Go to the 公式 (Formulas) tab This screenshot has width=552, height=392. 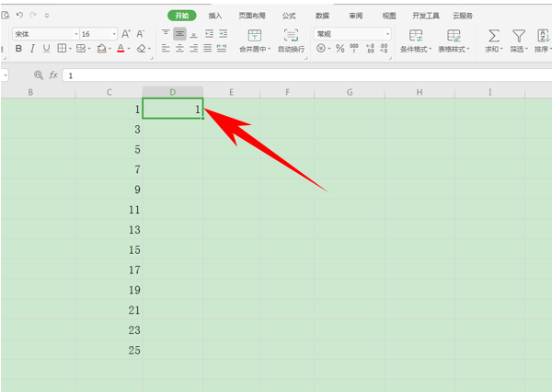click(289, 16)
